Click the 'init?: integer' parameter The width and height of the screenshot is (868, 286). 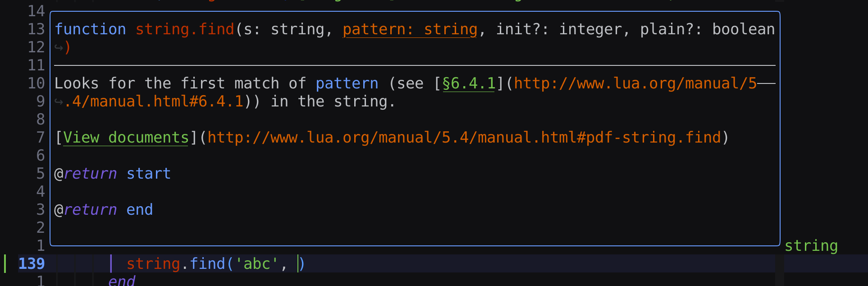click(x=558, y=29)
